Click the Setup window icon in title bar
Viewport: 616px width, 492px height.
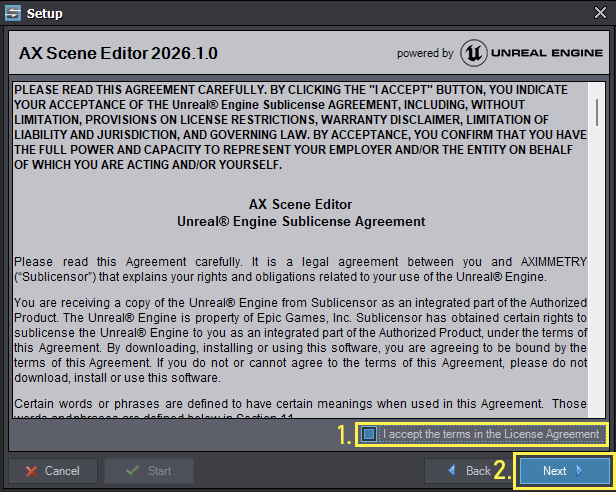coord(14,14)
